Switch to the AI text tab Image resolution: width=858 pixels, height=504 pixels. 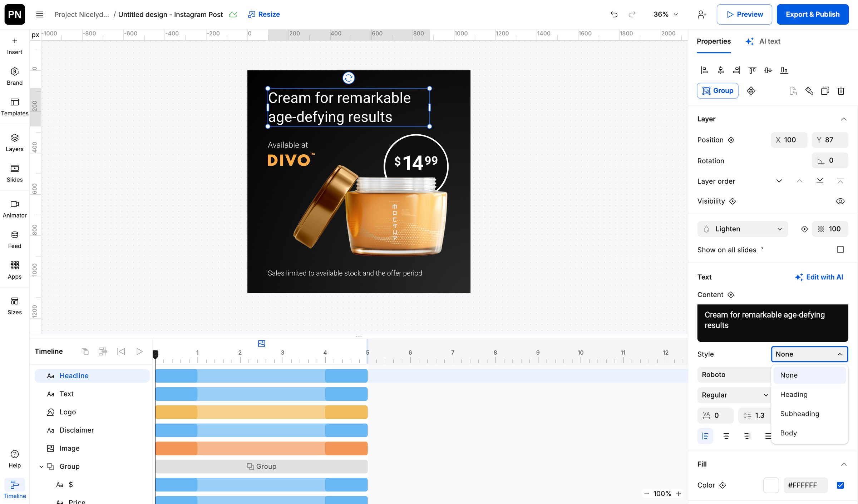coord(763,41)
